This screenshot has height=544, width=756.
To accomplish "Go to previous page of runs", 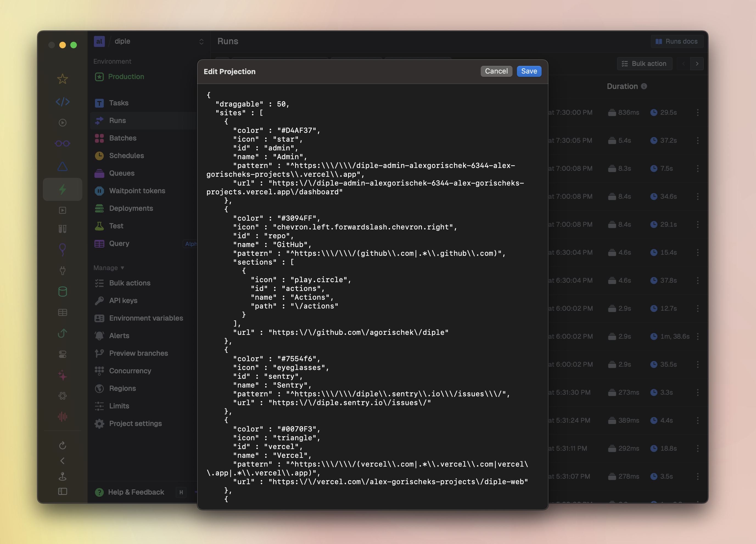I will [x=684, y=64].
